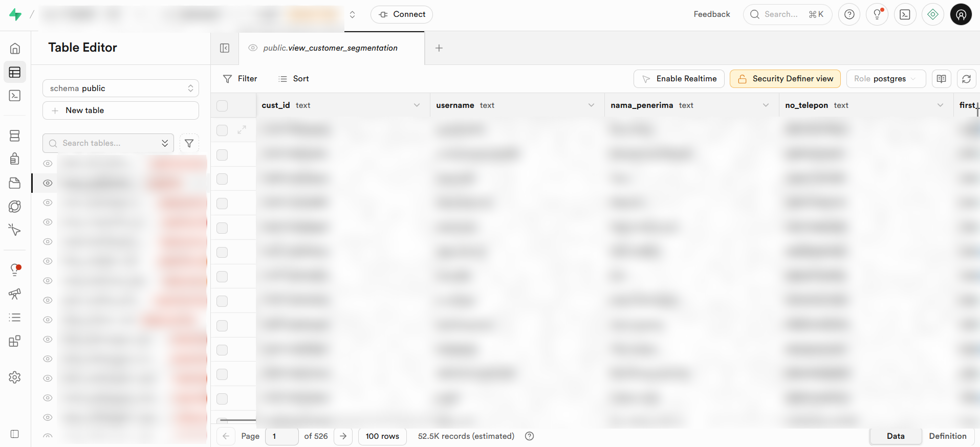Image resolution: width=980 pixels, height=447 pixels.
Task: Open the Reports telescope sidebar icon
Action: tap(15, 294)
